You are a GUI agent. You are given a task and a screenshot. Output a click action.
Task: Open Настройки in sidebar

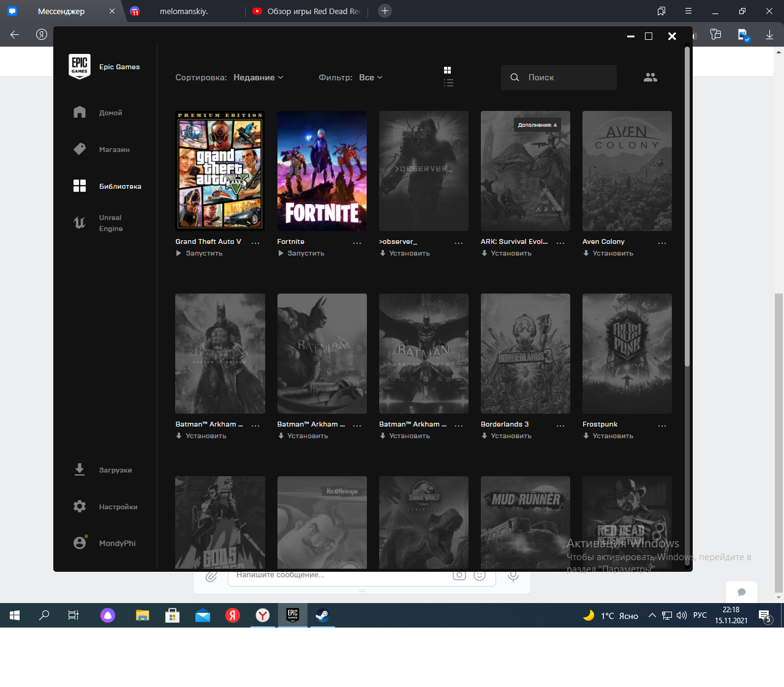click(x=105, y=507)
